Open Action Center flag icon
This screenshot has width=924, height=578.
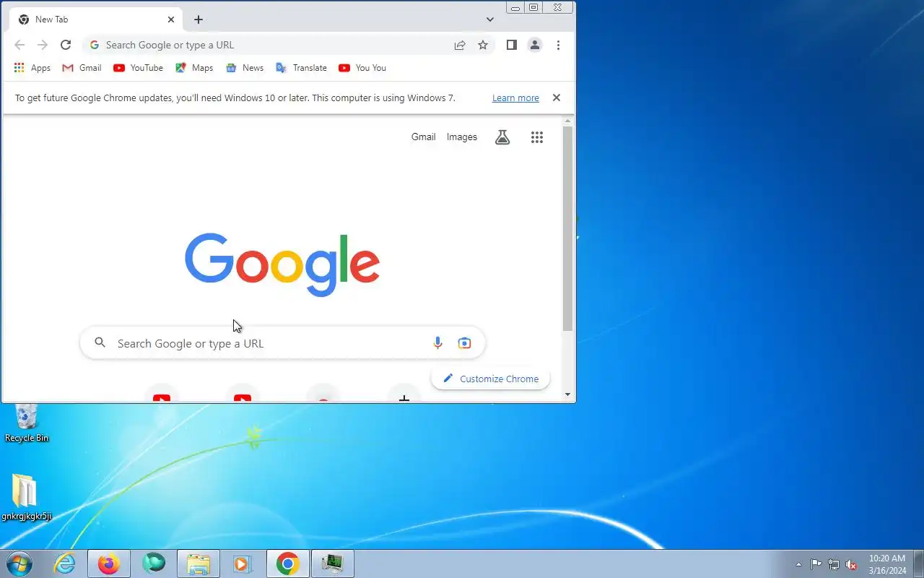click(x=816, y=564)
